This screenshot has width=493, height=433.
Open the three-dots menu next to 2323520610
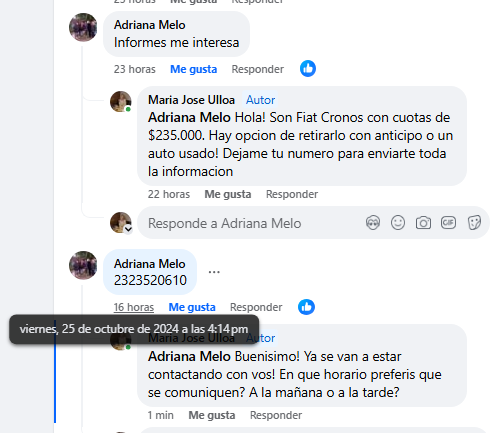tap(214, 272)
